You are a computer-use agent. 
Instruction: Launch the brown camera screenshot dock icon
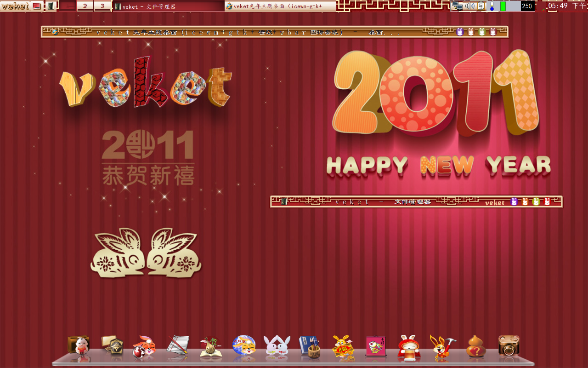(509, 345)
